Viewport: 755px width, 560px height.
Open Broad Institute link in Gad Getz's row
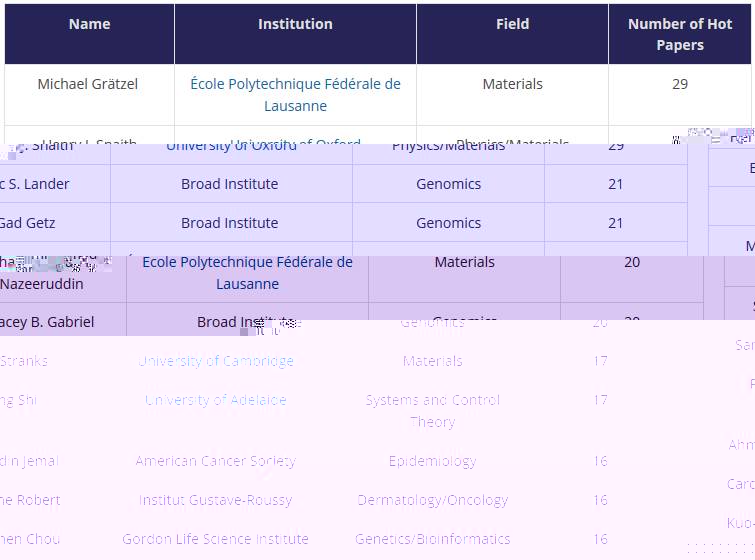230,223
